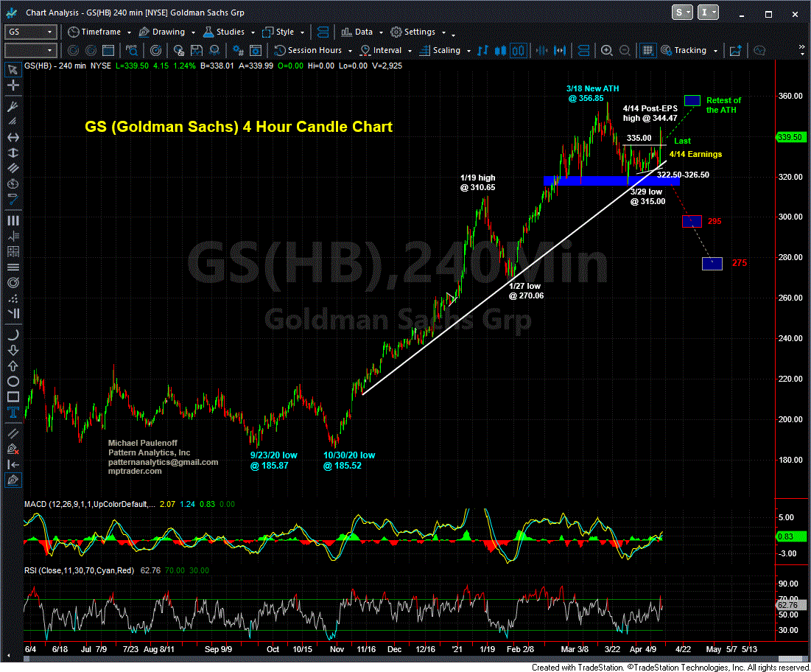Choose the three vertical lines tool
The image size is (811, 672).
point(13,220)
